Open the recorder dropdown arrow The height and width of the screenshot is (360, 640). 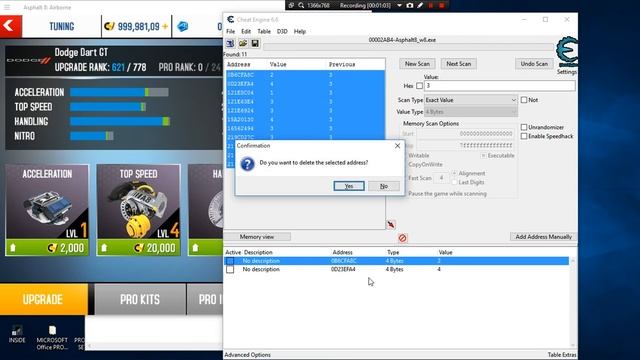point(399,5)
